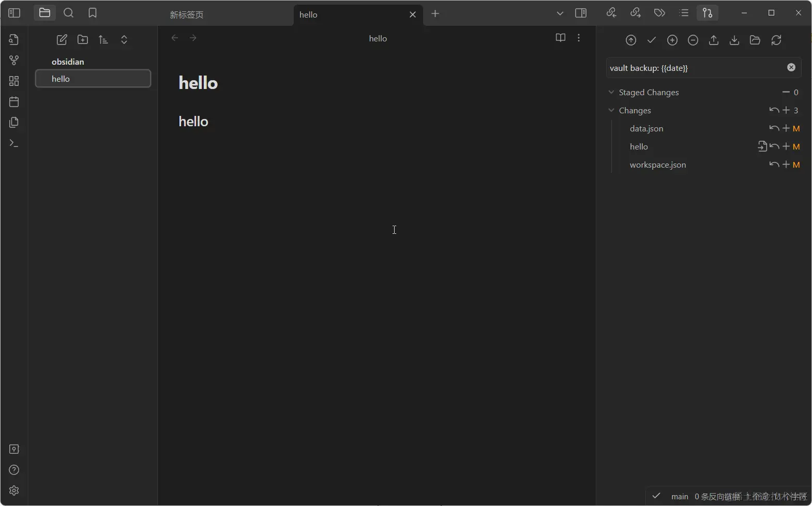The width and height of the screenshot is (812, 506).
Task: Click the hello heading in note body
Action: click(x=193, y=122)
